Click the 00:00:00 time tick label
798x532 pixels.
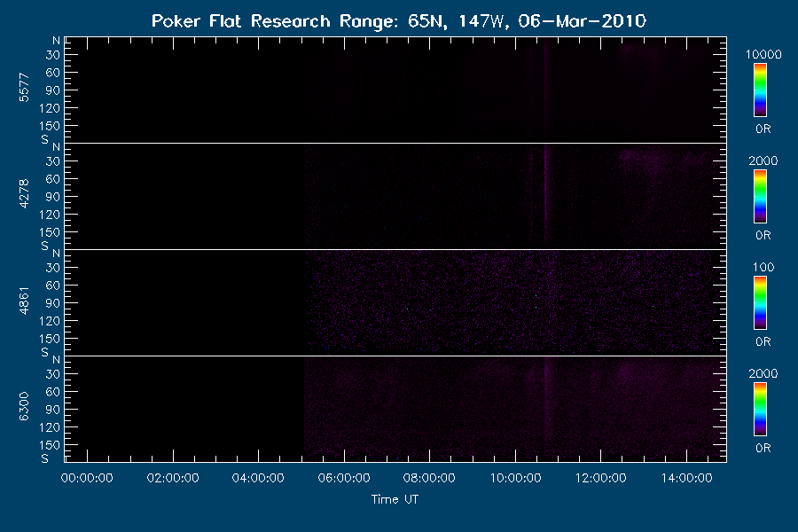point(87,478)
